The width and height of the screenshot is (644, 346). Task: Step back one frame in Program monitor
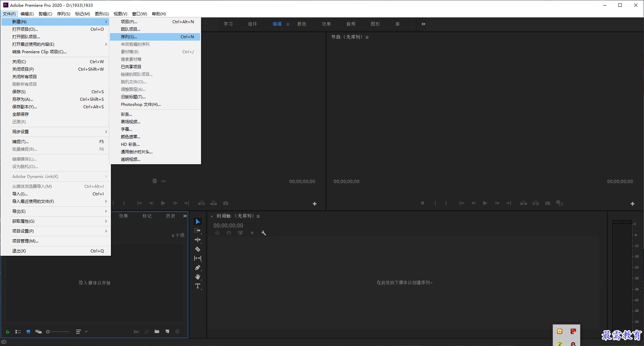tap(473, 203)
